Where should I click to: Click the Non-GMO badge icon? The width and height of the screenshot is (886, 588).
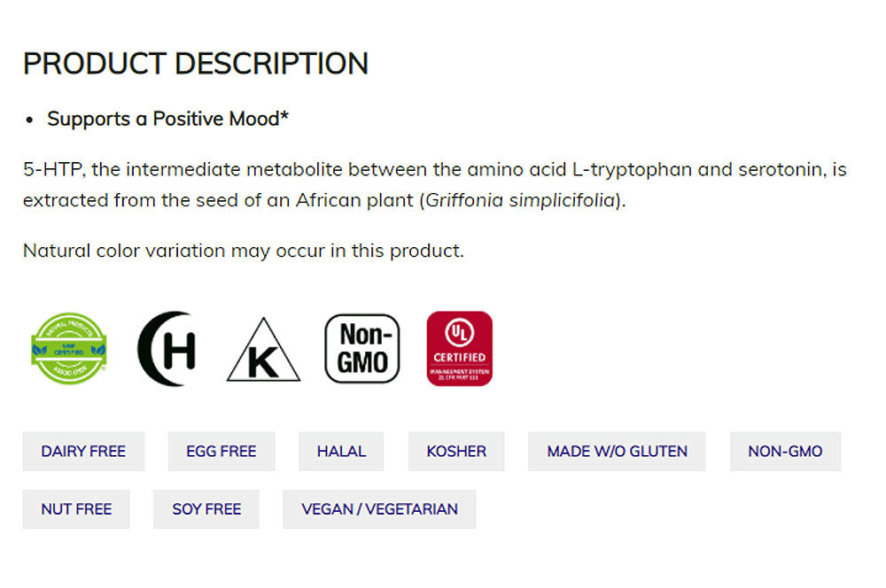[x=361, y=348]
